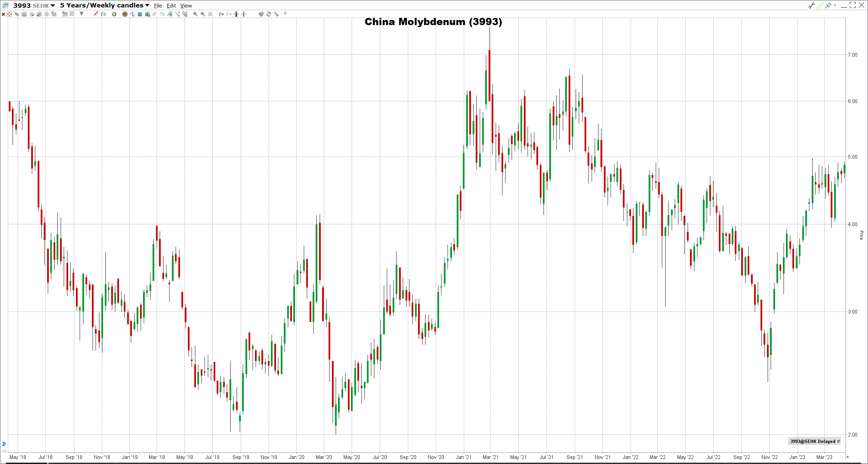Click the green dollar sign icon
Image resolution: width=868 pixels, height=464 pixels.
pos(114,14)
